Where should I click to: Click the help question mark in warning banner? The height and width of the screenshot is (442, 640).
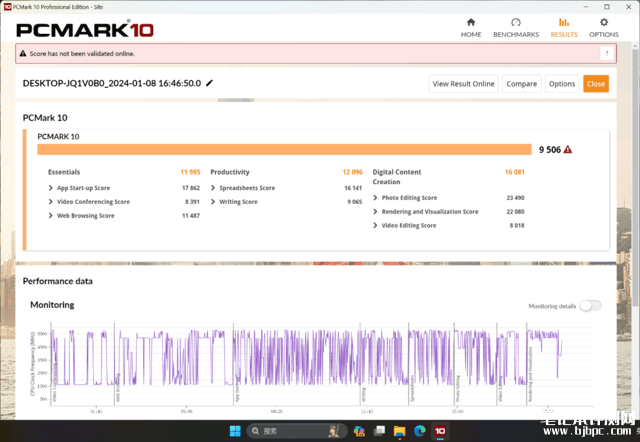607,53
